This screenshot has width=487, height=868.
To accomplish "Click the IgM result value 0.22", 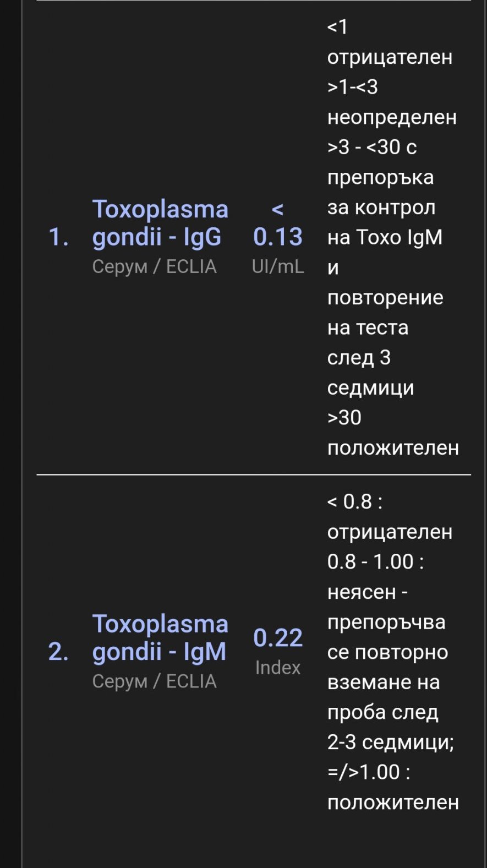I will (278, 637).
